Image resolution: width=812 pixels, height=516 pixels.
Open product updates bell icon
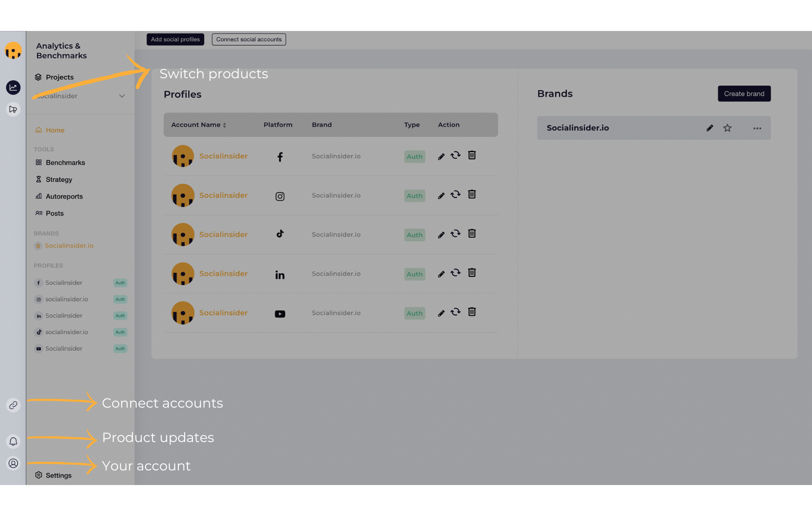coord(13,442)
